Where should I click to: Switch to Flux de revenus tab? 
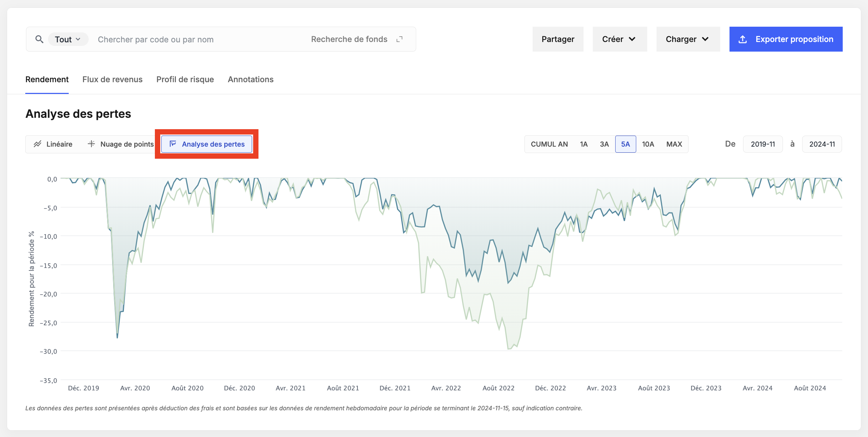tap(113, 79)
